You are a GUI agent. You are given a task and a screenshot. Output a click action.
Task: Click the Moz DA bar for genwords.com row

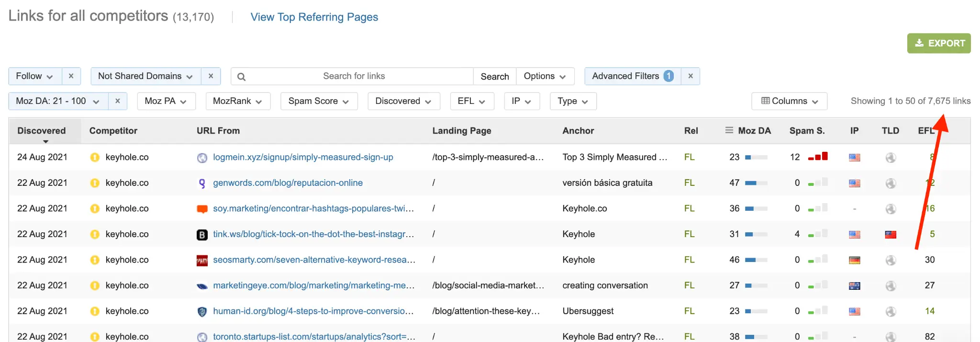(756, 183)
